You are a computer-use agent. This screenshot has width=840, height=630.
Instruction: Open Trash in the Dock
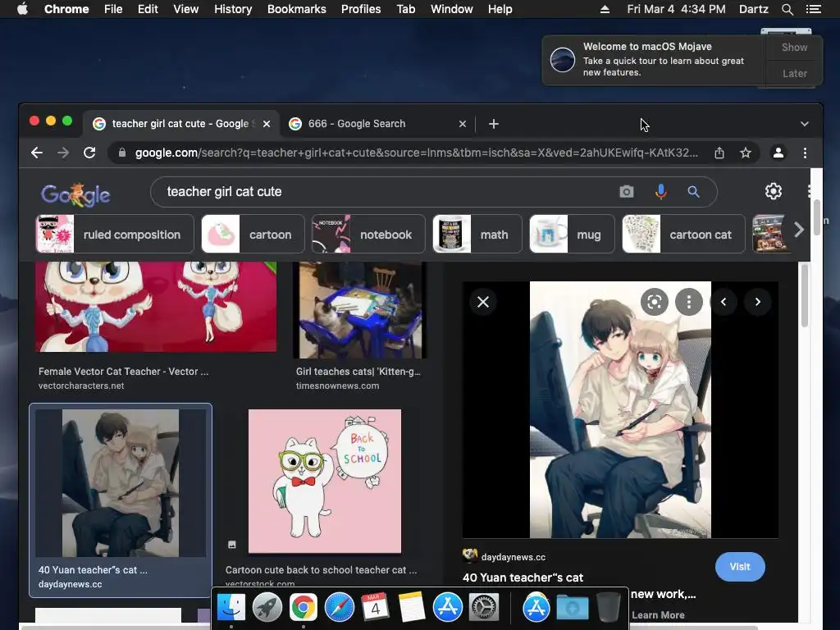(608, 608)
